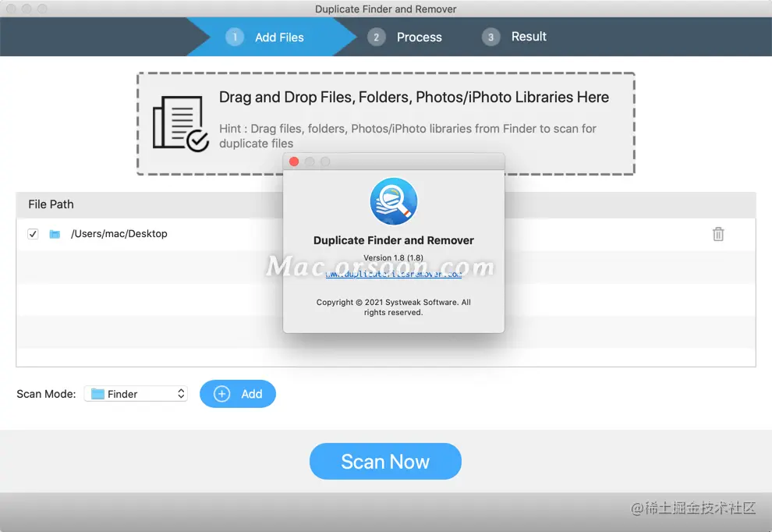Click the plus circle icon on Add button
This screenshot has height=532, width=772.
[221, 394]
